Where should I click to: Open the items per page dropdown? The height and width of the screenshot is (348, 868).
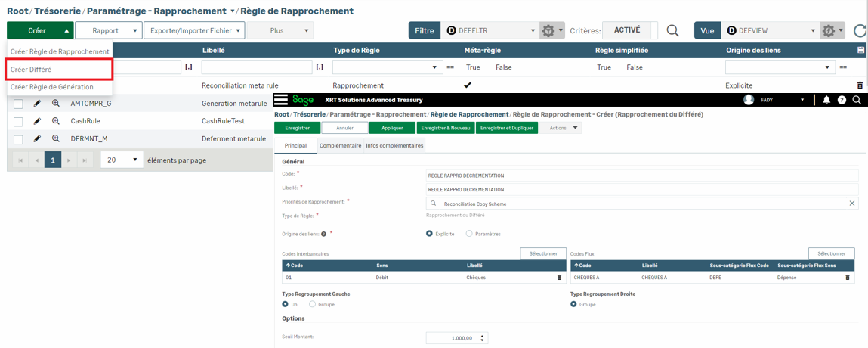click(x=122, y=160)
